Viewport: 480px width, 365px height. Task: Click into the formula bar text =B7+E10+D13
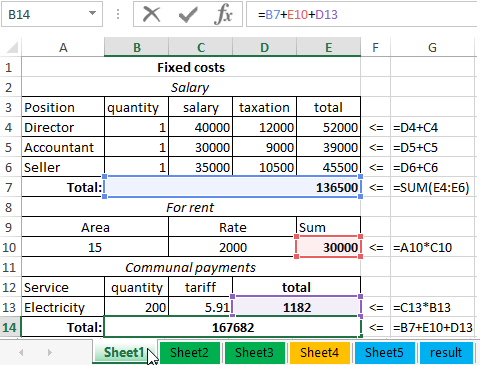tap(298, 14)
